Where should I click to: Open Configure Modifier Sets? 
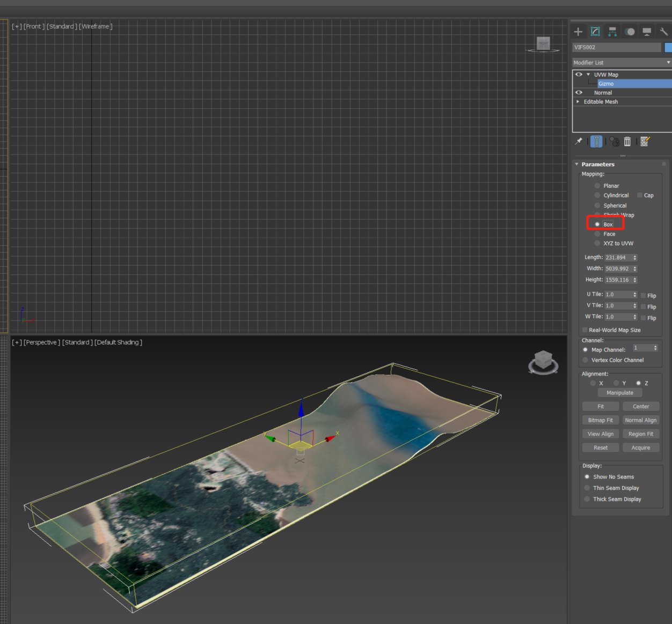pyautogui.click(x=645, y=141)
